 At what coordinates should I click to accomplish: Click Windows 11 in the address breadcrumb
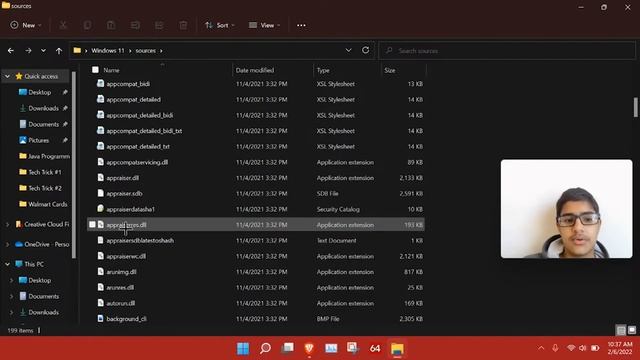point(108,51)
